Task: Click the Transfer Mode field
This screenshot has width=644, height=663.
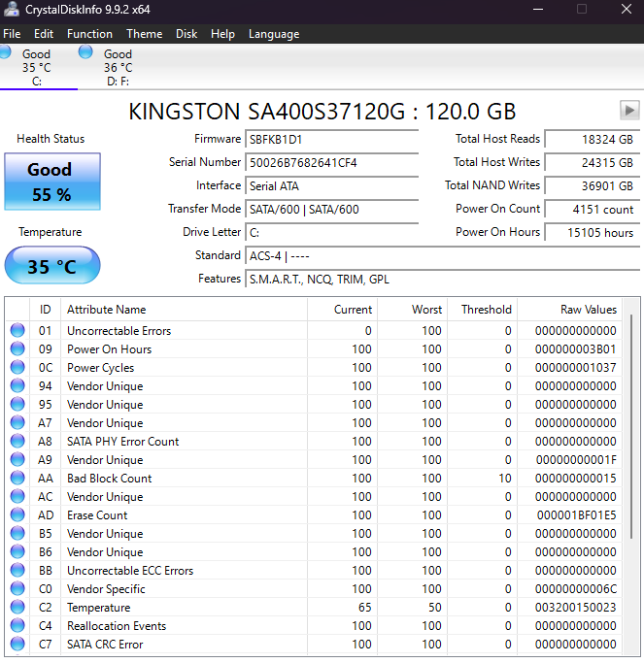Action: 332,210
